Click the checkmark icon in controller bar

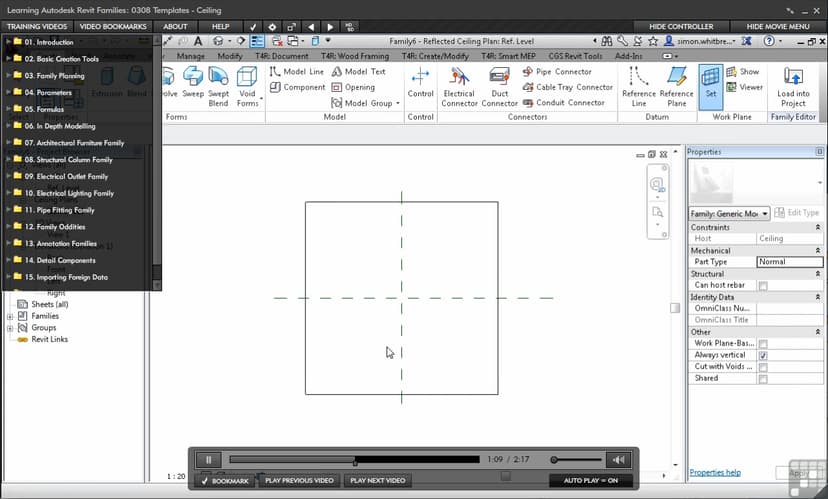tap(253, 26)
